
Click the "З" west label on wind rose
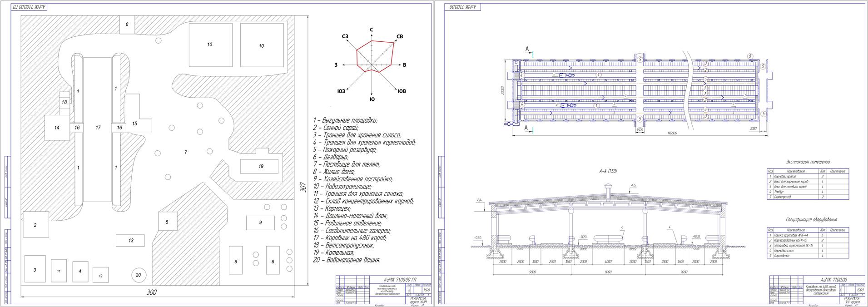(336, 65)
